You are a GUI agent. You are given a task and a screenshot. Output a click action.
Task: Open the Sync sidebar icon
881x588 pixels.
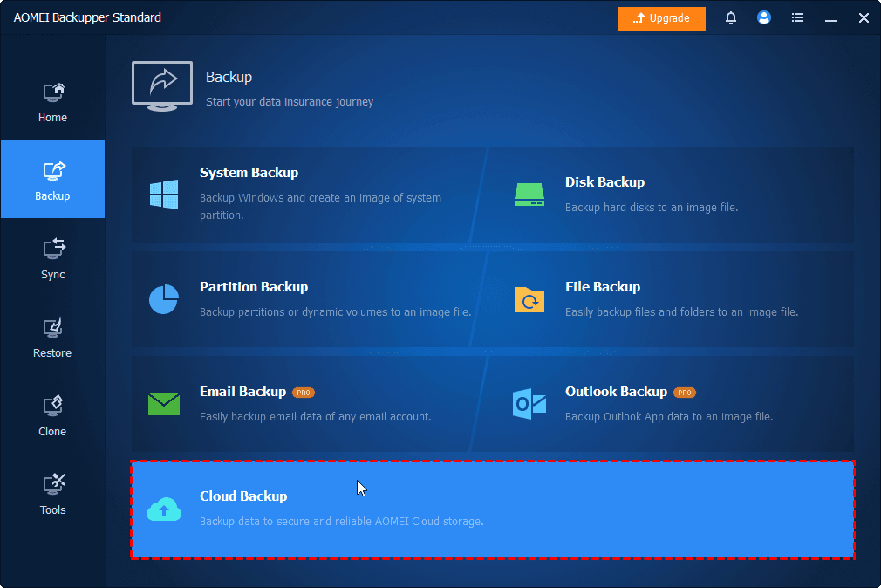[x=54, y=249]
